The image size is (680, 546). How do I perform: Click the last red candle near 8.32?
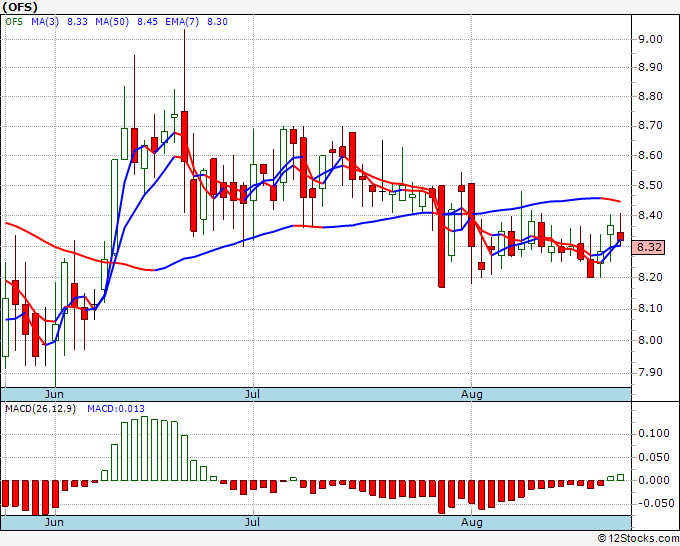621,236
